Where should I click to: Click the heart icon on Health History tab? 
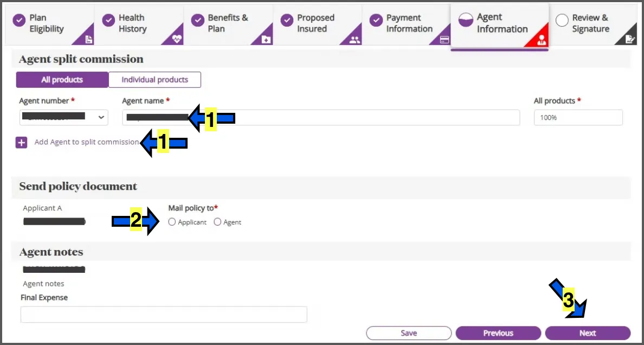[177, 40]
